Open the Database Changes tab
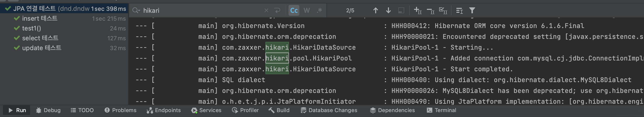The image size is (644, 117). pos(329,110)
